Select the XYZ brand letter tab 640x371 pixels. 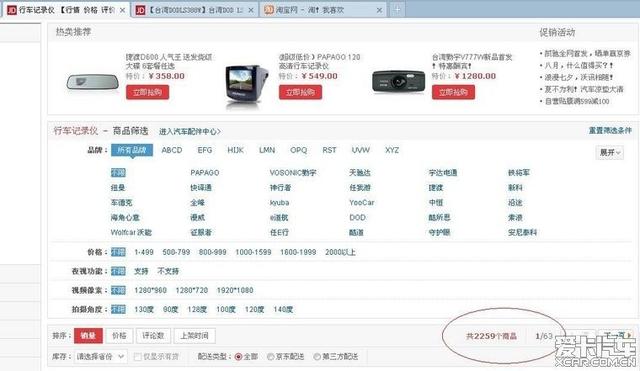[392, 150]
